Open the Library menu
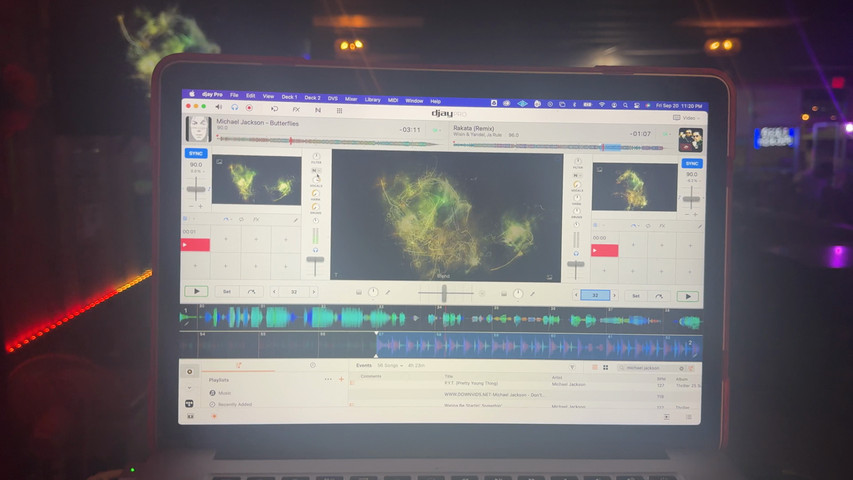This screenshot has width=853, height=480. point(373,100)
